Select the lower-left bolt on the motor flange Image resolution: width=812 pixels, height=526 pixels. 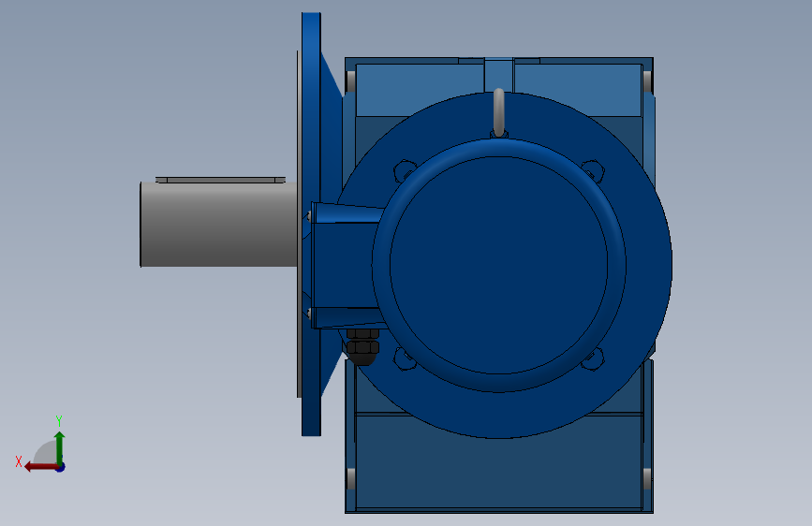(x=405, y=358)
